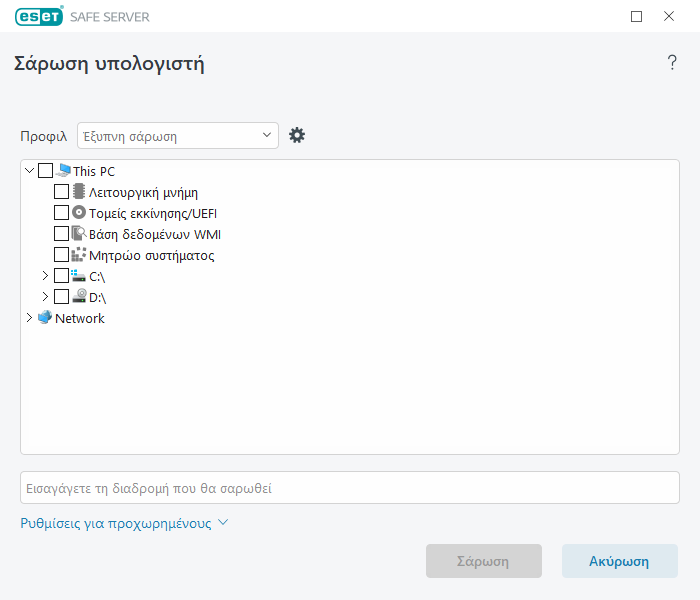
Task: Click the Σάρωση scan button
Action: tap(483, 561)
